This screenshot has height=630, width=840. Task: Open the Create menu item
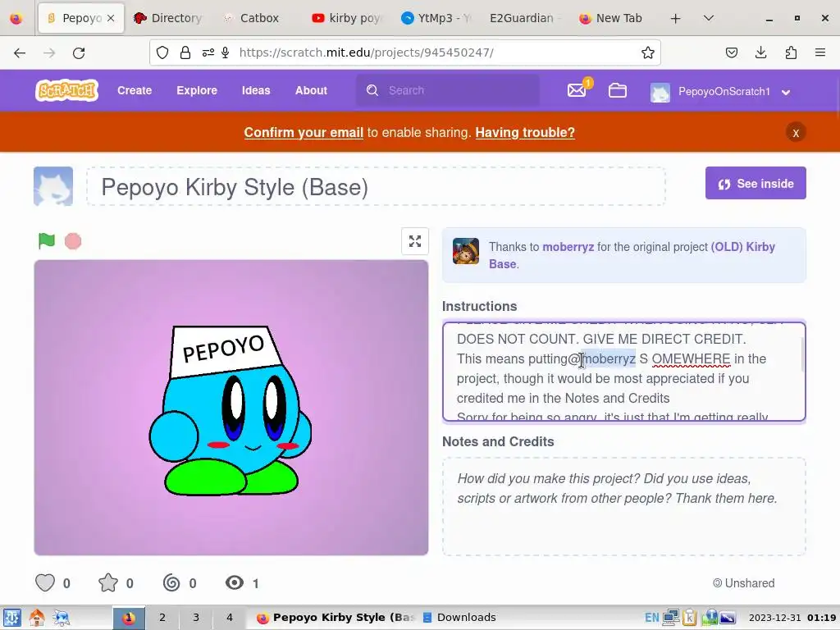click(x=135, y=90)
